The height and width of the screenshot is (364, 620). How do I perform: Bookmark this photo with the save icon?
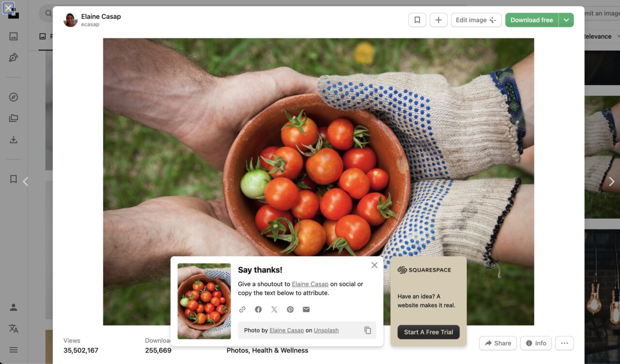point(417,20)
